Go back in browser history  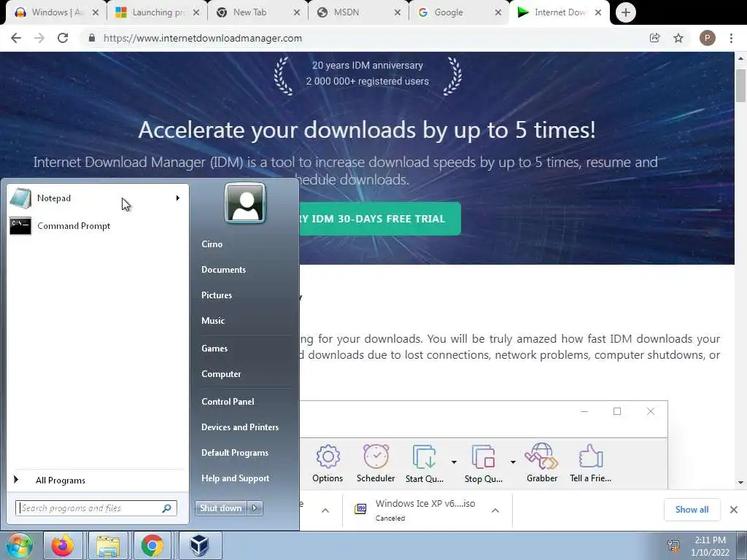point(16,38)
